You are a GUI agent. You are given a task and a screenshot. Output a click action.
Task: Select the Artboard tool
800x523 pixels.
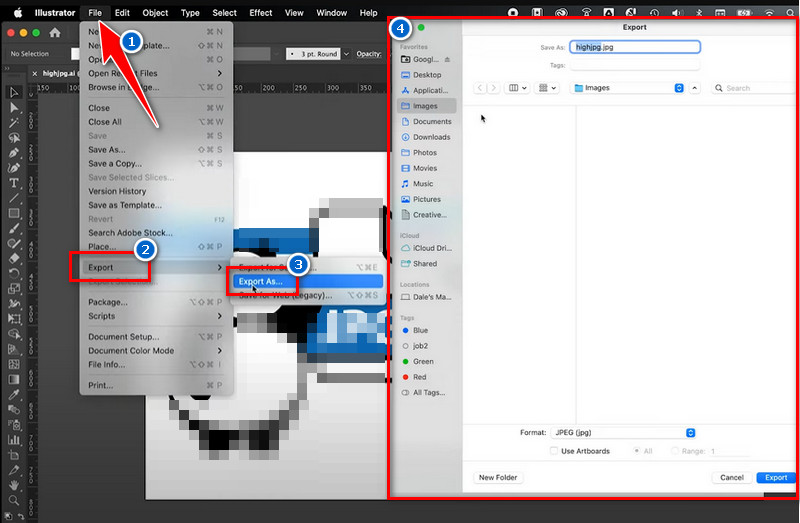pyautogui.click(x=14, y=455)
